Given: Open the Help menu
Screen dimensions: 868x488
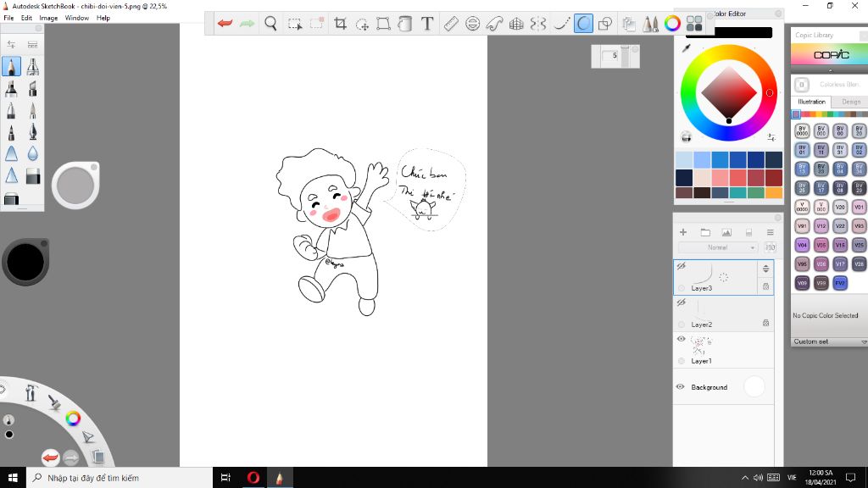Looking at the screenshot, I should click(103, 18).
